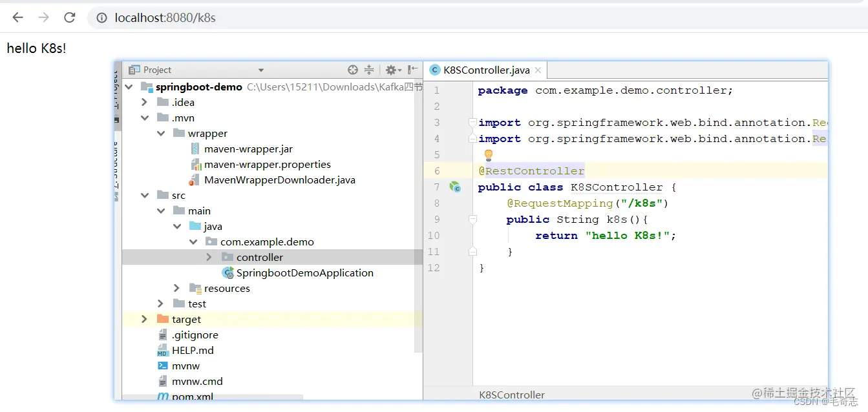The image size is (868, 412).
Task: Click the MavenWrapperDownloader.java file icon
Action: [195, 180]
